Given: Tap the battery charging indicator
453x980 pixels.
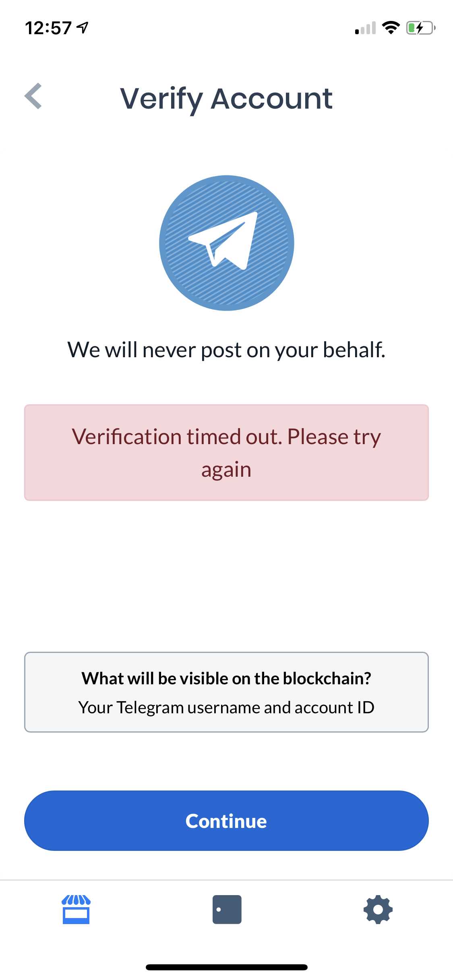Looking at the screenshot, I should click(420, 27).
